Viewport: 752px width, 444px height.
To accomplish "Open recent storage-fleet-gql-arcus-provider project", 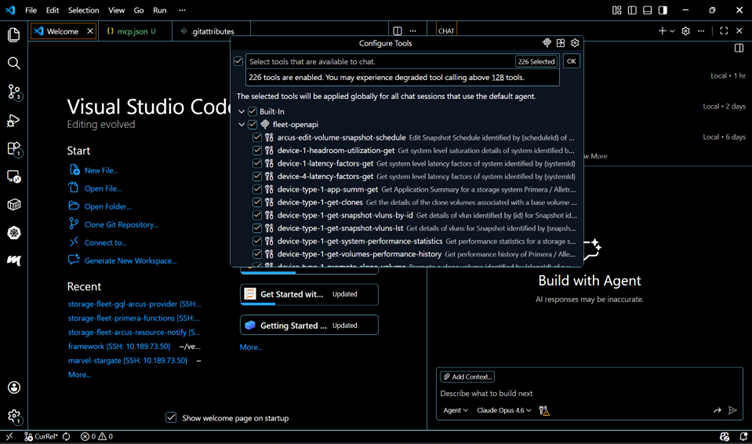I will tap(134, 304).
